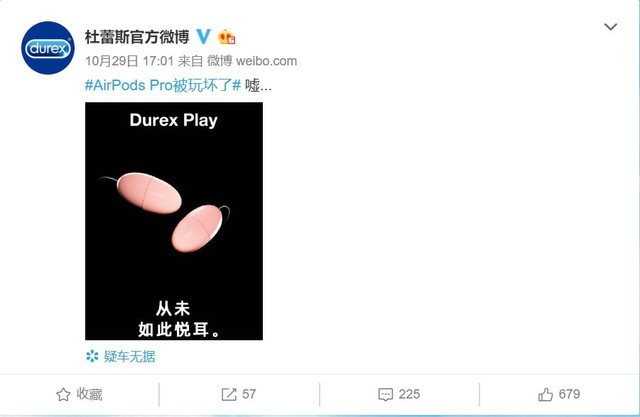Image resolution: width=640 pixels, height=417 pixels.
Task: Click the snowflake super-topic icon
Action: point(92,356)
